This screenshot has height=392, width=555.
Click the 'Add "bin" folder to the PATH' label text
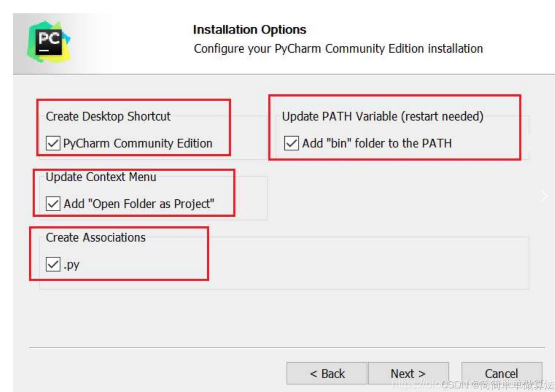click(377, 143)
